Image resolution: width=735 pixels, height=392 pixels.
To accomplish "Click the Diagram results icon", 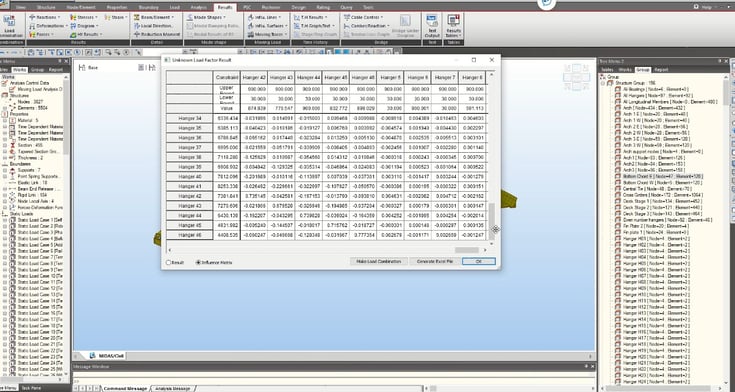I will [x=73, y=26].
